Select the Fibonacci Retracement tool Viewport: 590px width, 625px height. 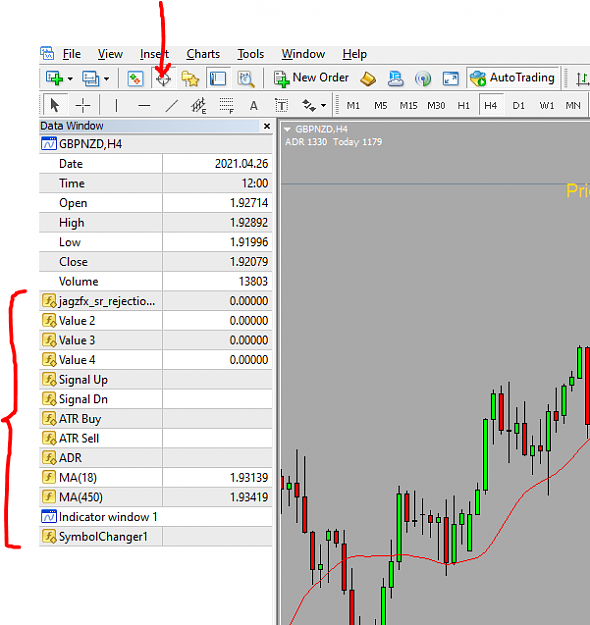click(226, 105)
